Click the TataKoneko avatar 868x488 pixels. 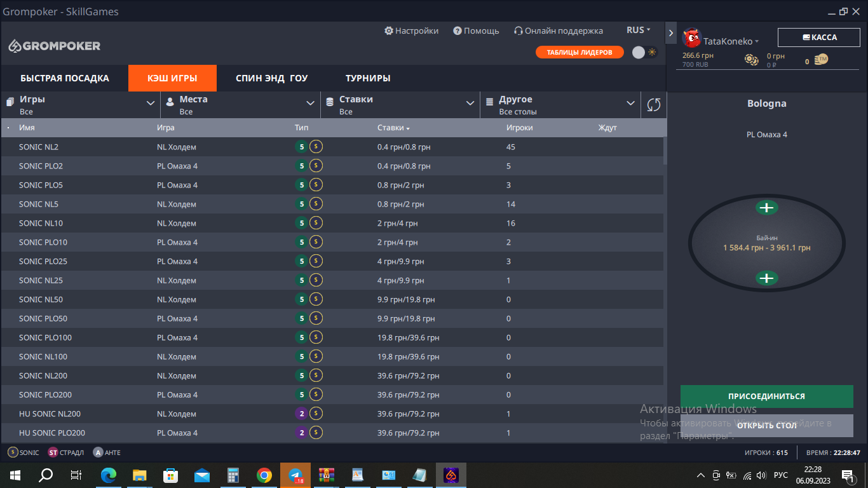point(691,37)
